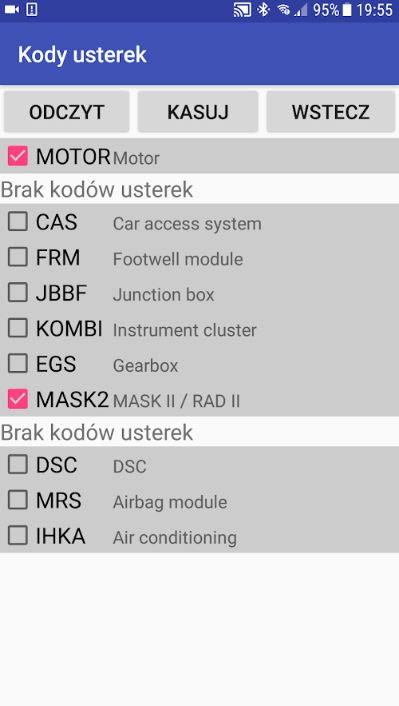Uncheck the MASK2 checkbox
The width and height of the screenshot is (399, 706).
(18, 399)
